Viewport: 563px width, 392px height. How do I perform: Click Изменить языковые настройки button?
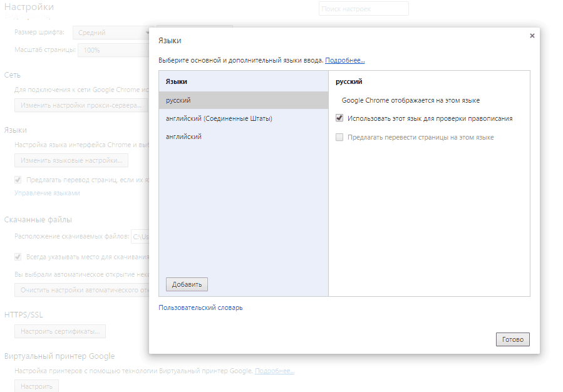[71, 160]
